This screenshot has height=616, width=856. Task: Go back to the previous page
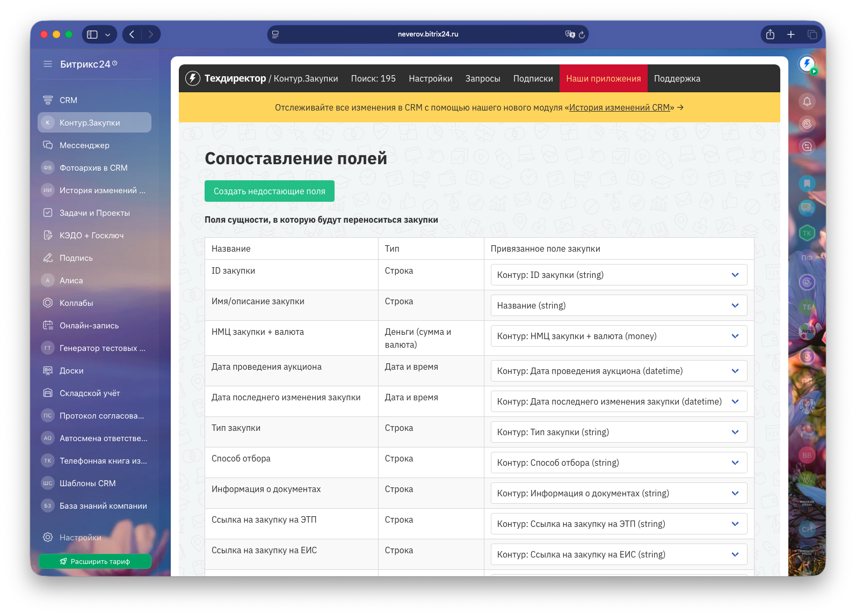pos(132,34)
